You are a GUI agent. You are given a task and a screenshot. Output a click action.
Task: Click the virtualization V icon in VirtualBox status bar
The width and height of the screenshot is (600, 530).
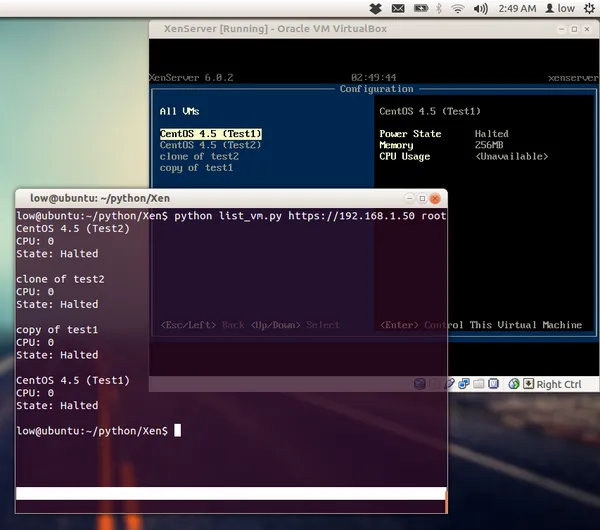point(494,383)
